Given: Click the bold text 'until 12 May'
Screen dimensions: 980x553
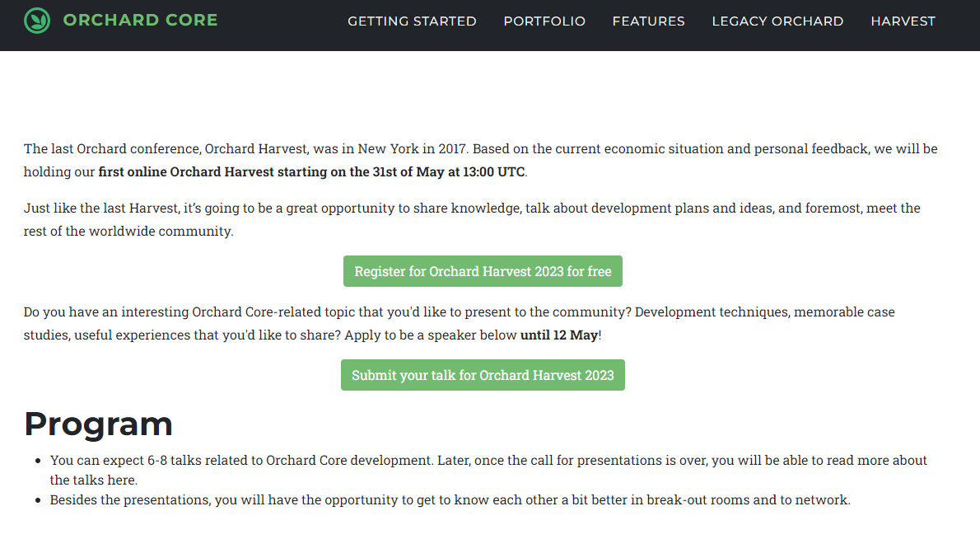Looking at the screenshot, I should tap(559, 335).
